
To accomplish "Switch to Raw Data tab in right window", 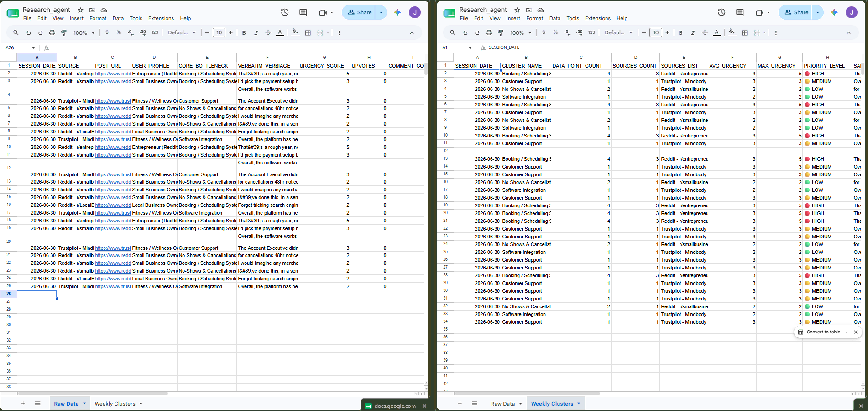I will click(503, 404).
